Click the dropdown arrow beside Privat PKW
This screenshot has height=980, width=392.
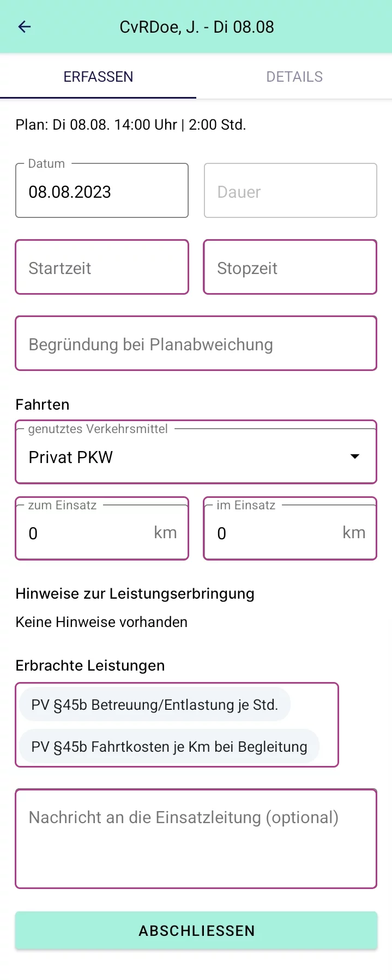click(355, 456)
